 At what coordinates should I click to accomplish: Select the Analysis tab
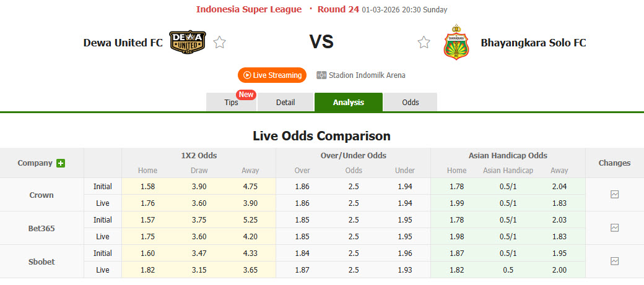(348, 103)
